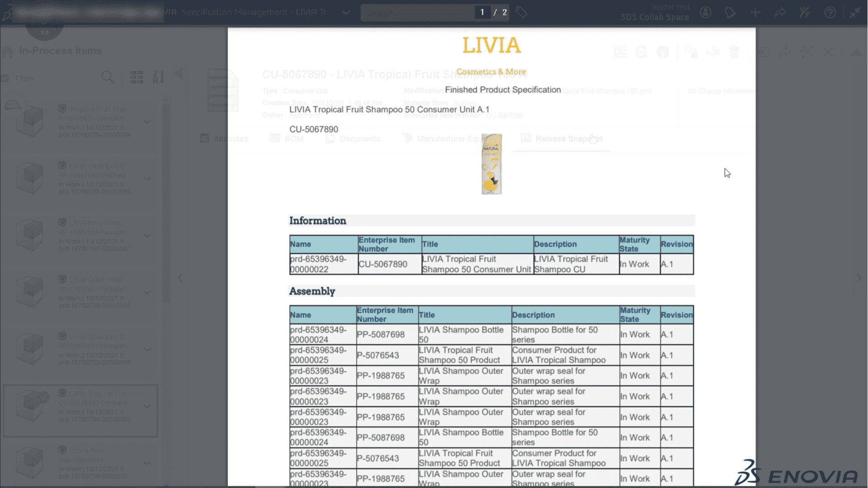This screenshot has width=868, height=488.
Task: Select the Release Snapshot tab
Action: (x=561, y=139)
